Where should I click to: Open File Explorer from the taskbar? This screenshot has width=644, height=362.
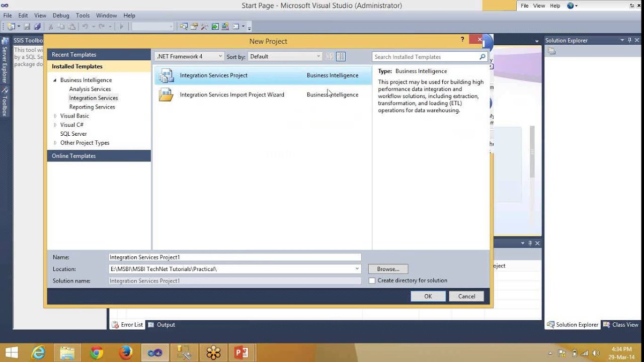click(x=67, y=352)
